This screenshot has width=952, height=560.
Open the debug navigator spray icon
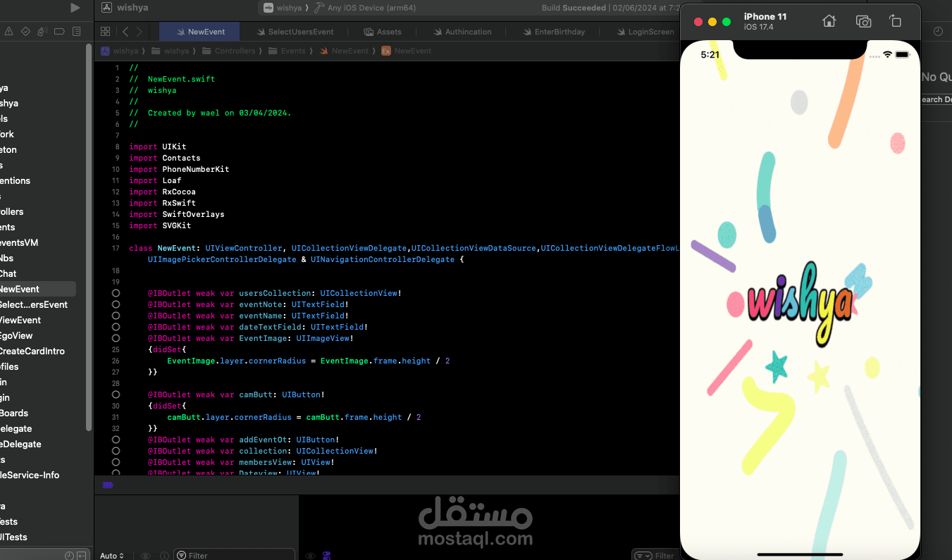click(42, 31)
